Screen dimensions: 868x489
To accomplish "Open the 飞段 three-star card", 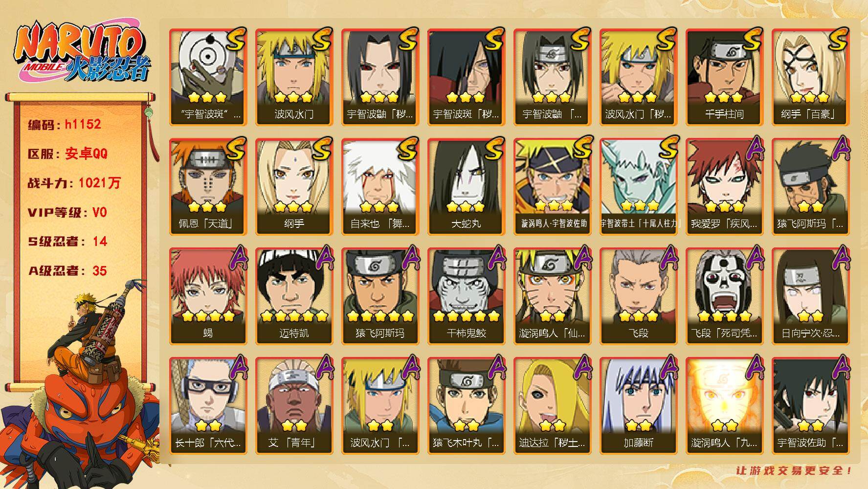I will (638, 296).
